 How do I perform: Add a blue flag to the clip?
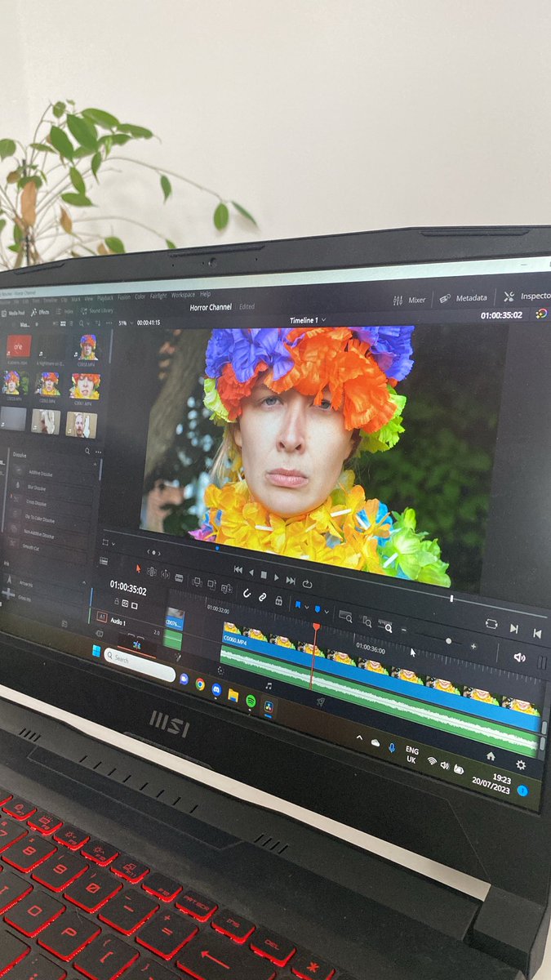297,605
